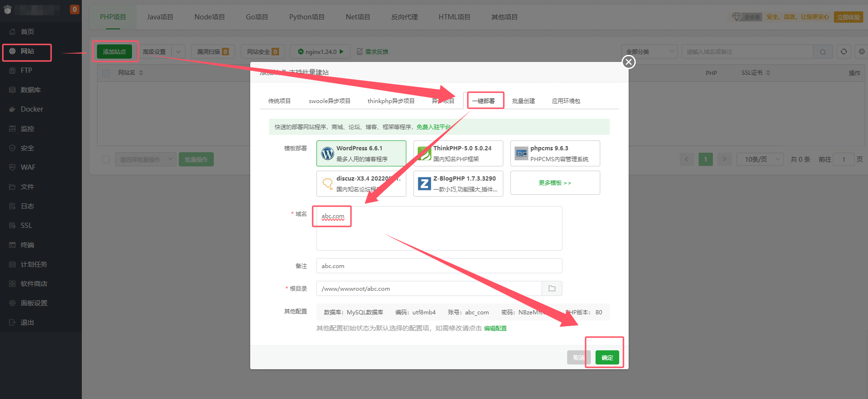Switch to the HTML项目 tab
This screenshot has width=868, height=399.
click(x=455, y=17)
